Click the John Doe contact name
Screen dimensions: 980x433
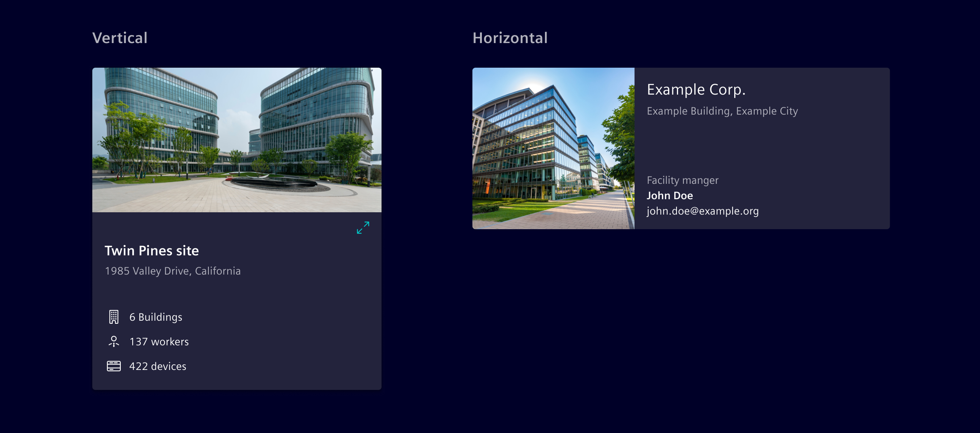click(670, 196)
